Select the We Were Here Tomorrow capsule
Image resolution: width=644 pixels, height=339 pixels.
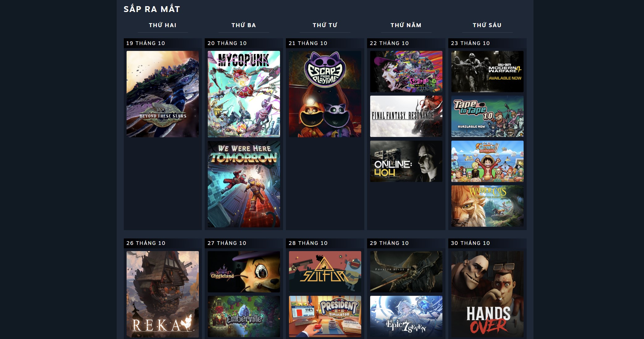[244, 184]
